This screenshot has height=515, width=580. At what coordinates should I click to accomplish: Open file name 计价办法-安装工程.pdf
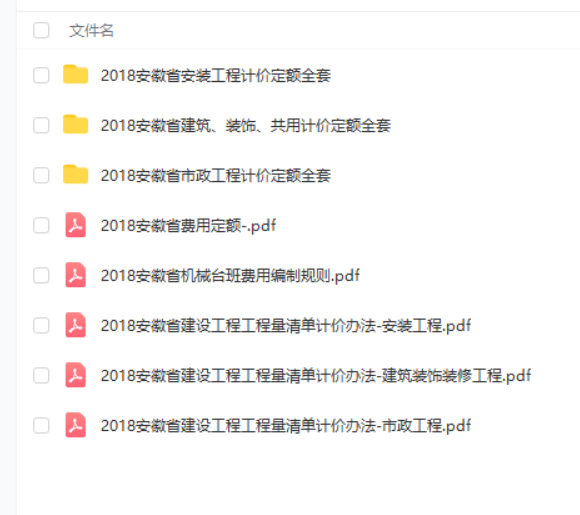286,326
